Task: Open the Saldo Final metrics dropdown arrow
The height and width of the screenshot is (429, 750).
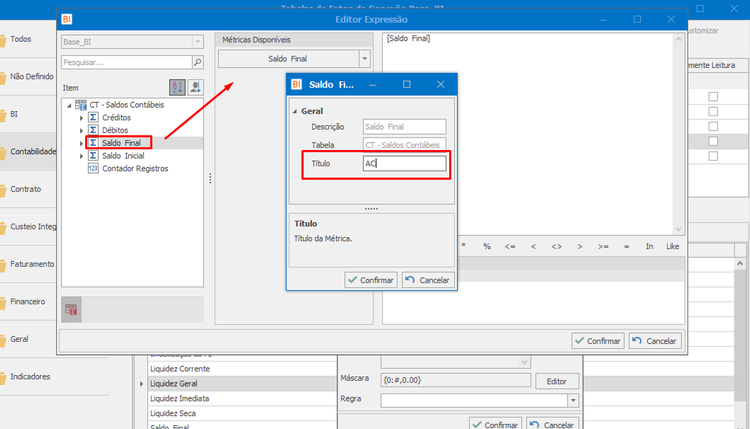Action: click(x=364, y=59)
